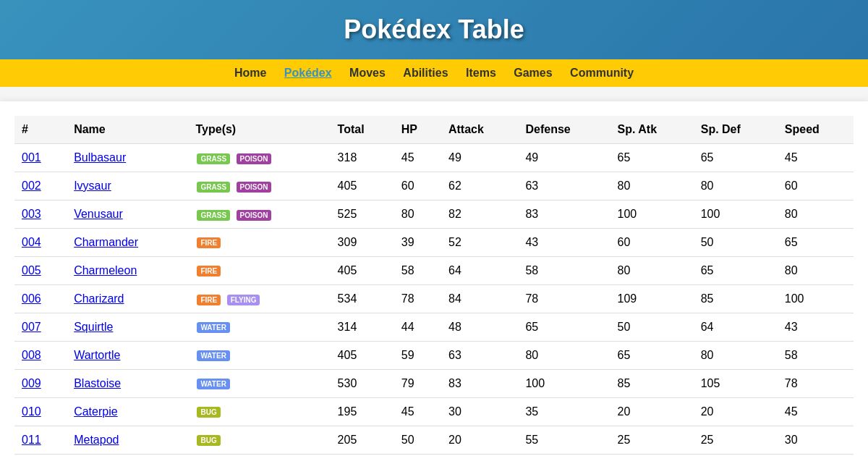Go to the Home page
Image resolution: width=868 pixels, height=456 pixels.
pos(250,73)
